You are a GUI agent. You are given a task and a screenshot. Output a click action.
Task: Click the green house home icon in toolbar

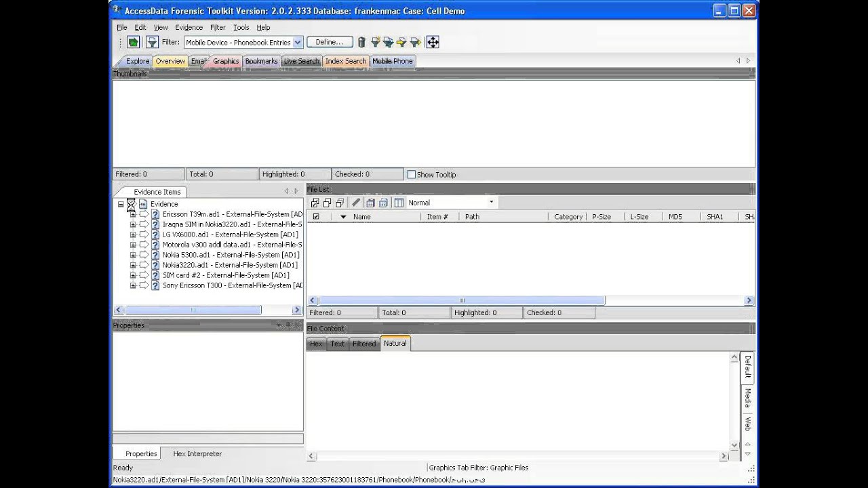[x=134, y=42]
